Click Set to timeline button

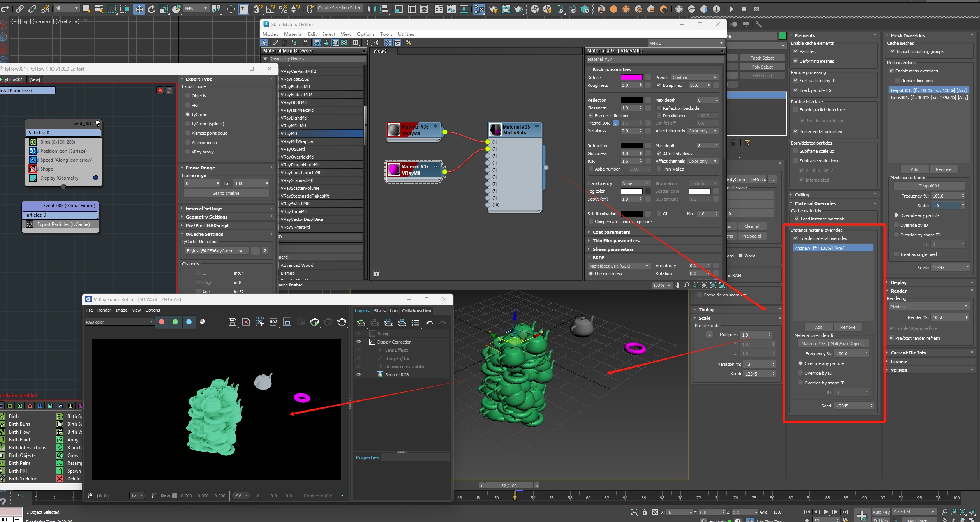226,193
